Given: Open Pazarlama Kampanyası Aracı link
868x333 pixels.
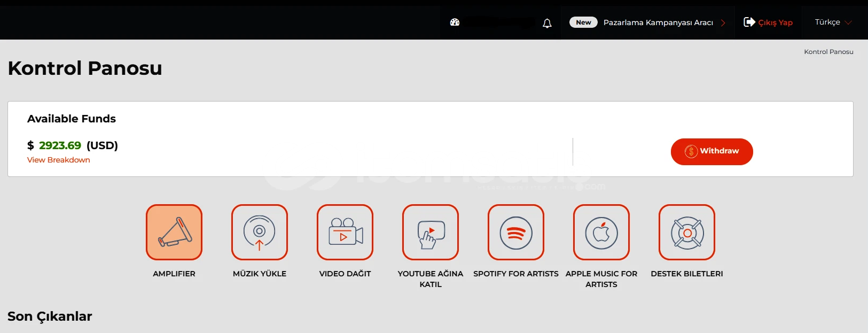Looking at the screenshot, I should tap(658, 22).
